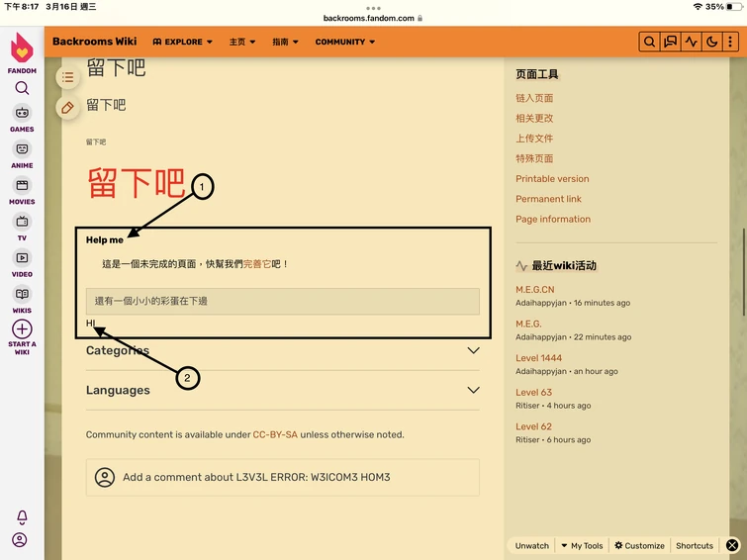Click Shortcuts in bottom toolbar

pos(695,546)
